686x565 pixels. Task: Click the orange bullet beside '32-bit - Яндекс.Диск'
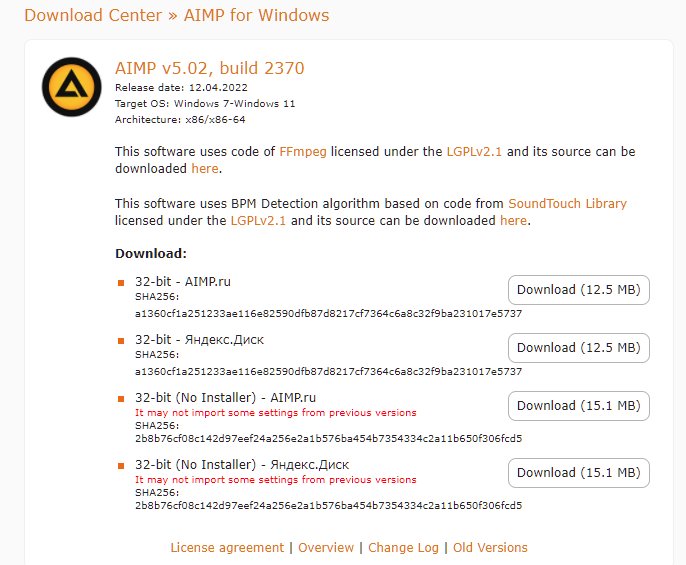tap(121, 341)
